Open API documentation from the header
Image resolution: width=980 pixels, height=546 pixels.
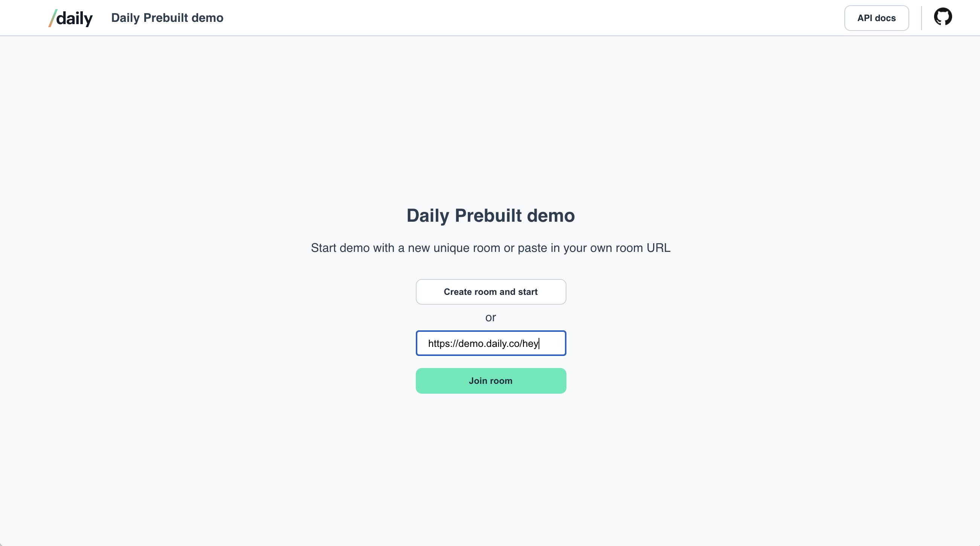click(876, 17)
